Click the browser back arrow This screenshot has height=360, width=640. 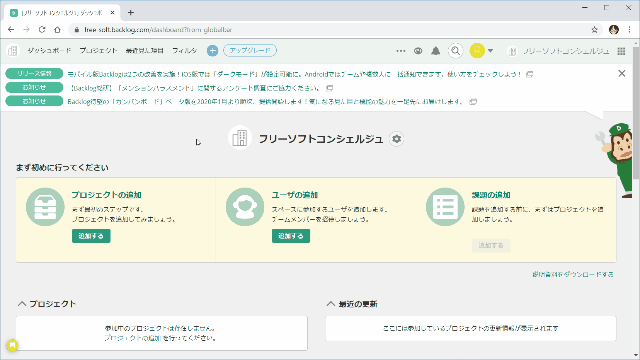11,29
